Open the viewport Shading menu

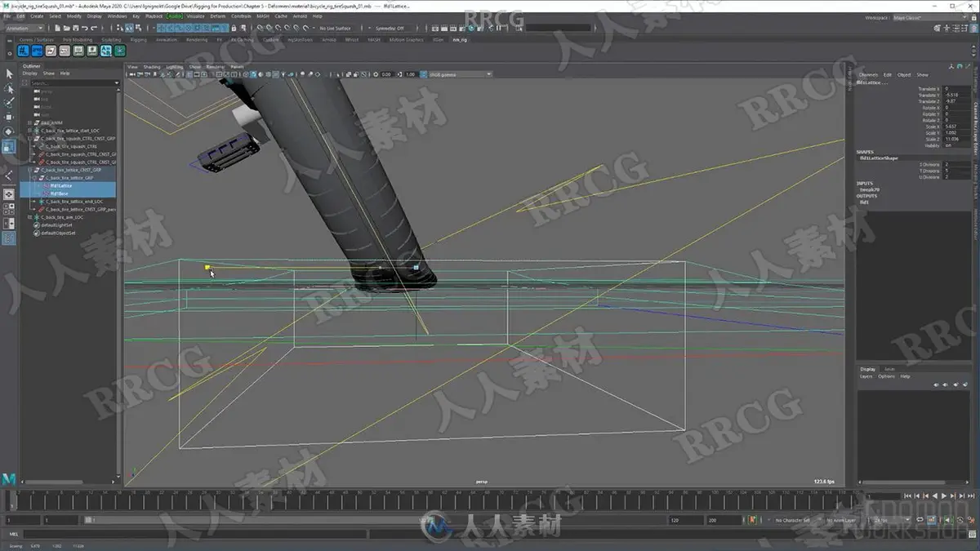(x=152, y=66)
